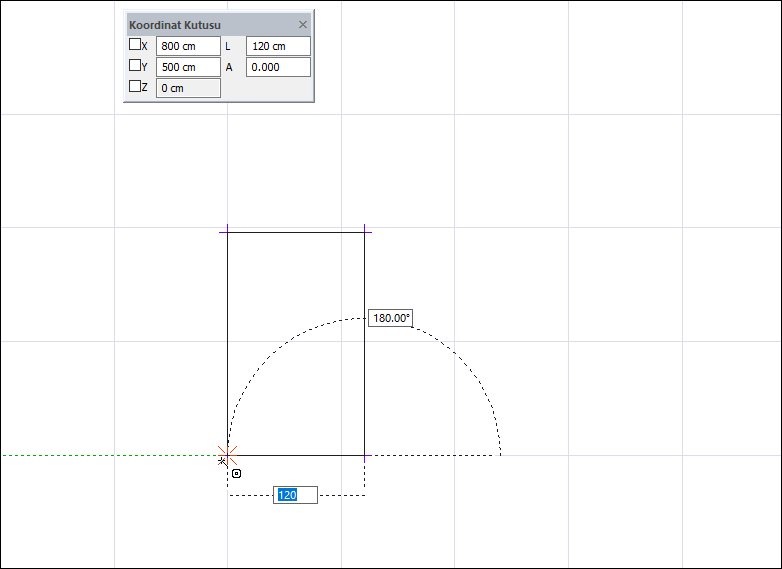Click the L length field showing 120 cm
Screen dimensions: 782x569
point(277,46)
